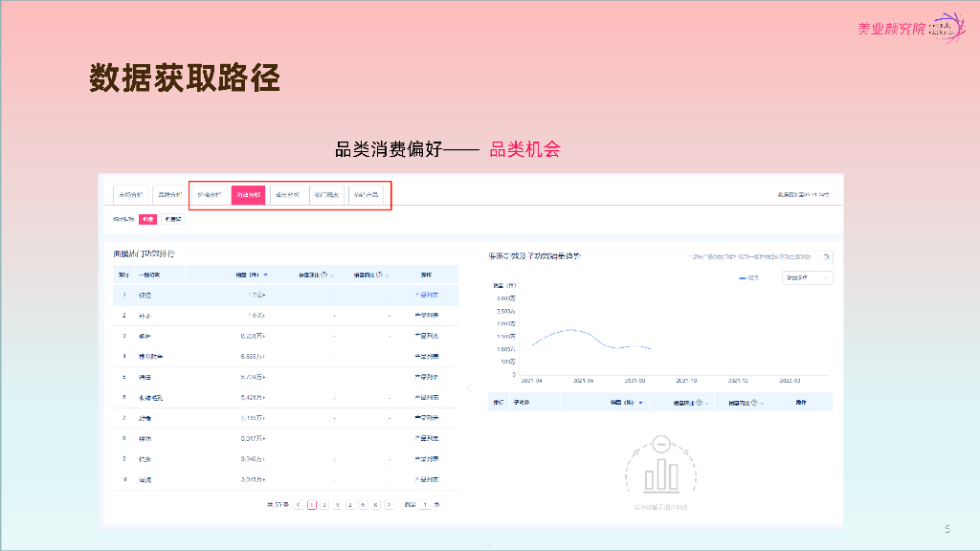This screenshot has height=551, width=980.
Task: Open the dropdown at the chart's upper right
Action: click(807, 278)
